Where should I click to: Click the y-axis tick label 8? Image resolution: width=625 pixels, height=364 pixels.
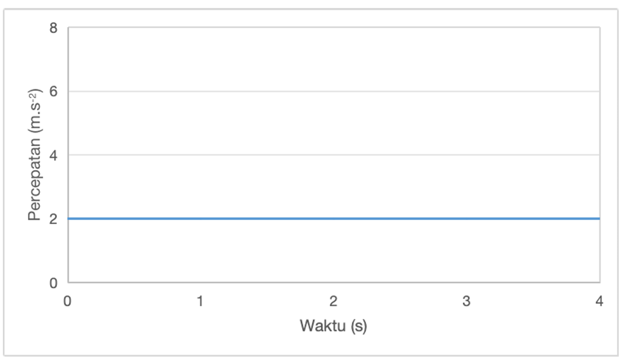point(54,28)
